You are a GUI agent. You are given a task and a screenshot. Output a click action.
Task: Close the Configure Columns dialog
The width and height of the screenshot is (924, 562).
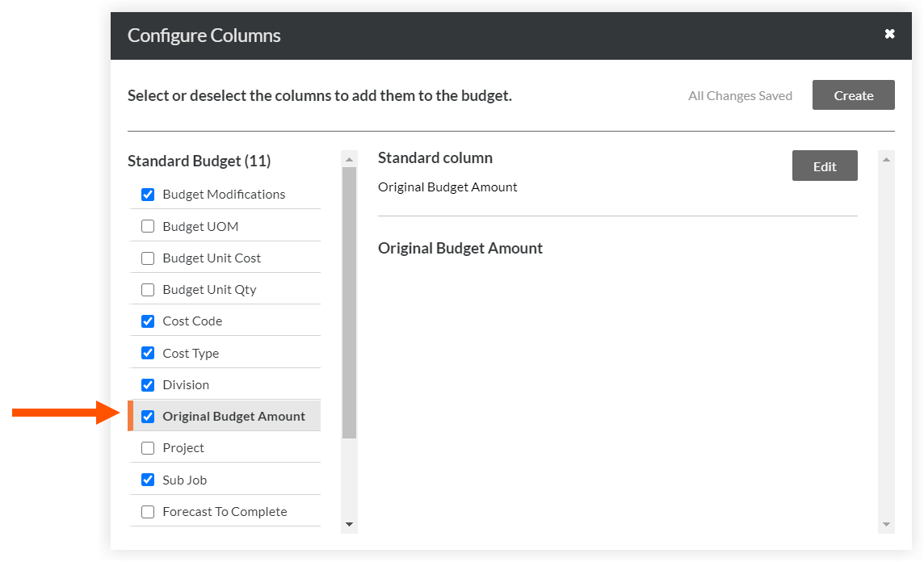pos(889,34)
